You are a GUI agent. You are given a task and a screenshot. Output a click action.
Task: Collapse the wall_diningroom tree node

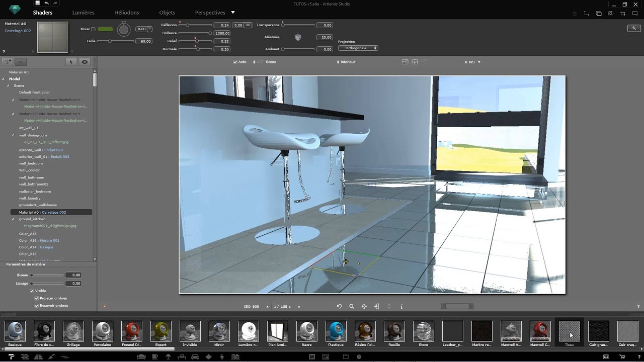13,135
